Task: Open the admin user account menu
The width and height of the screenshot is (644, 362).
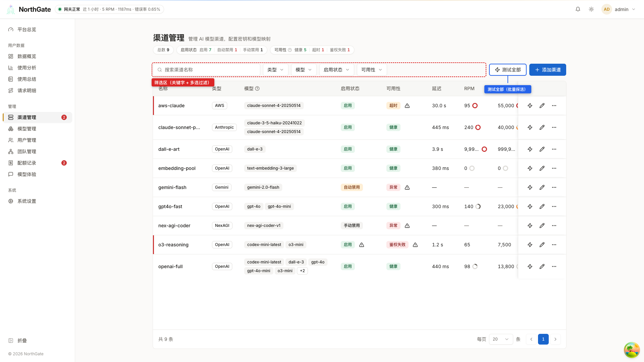Action: 619,9
